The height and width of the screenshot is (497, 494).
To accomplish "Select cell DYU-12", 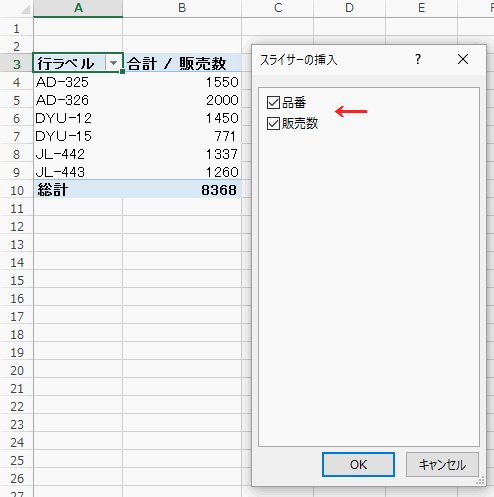I will click(x=78, y=118).
